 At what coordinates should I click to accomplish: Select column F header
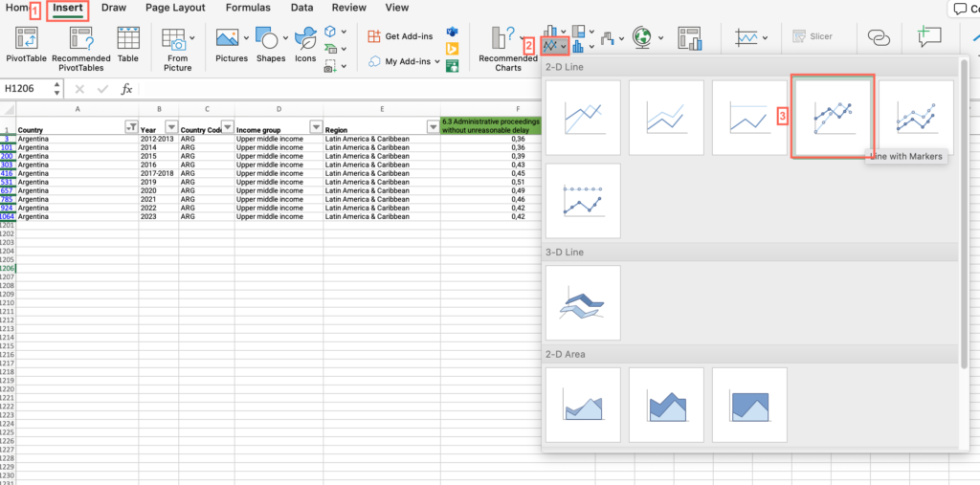point(518,108)
